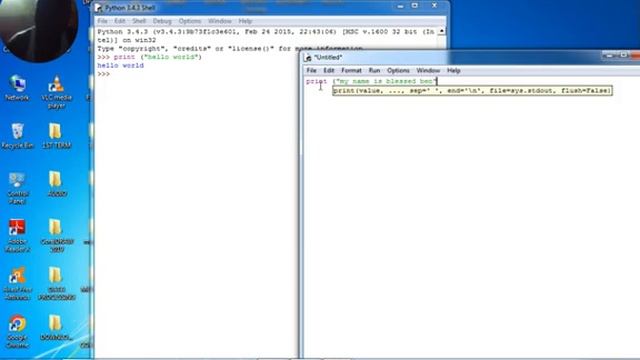This screenshot has width=640, height=360.
Task: Open Window menu in Untitled editor
Action: (x=428, y=71)
